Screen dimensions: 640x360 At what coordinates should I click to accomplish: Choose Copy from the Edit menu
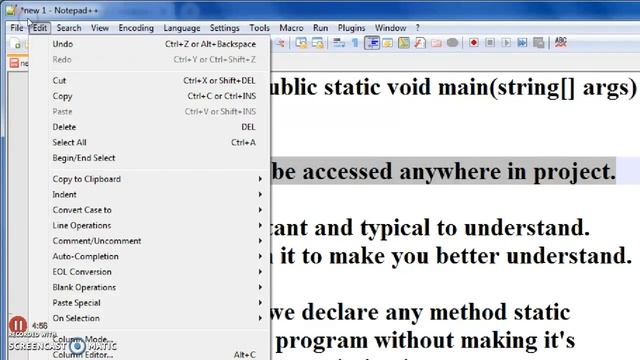click(x=149, y=96)
